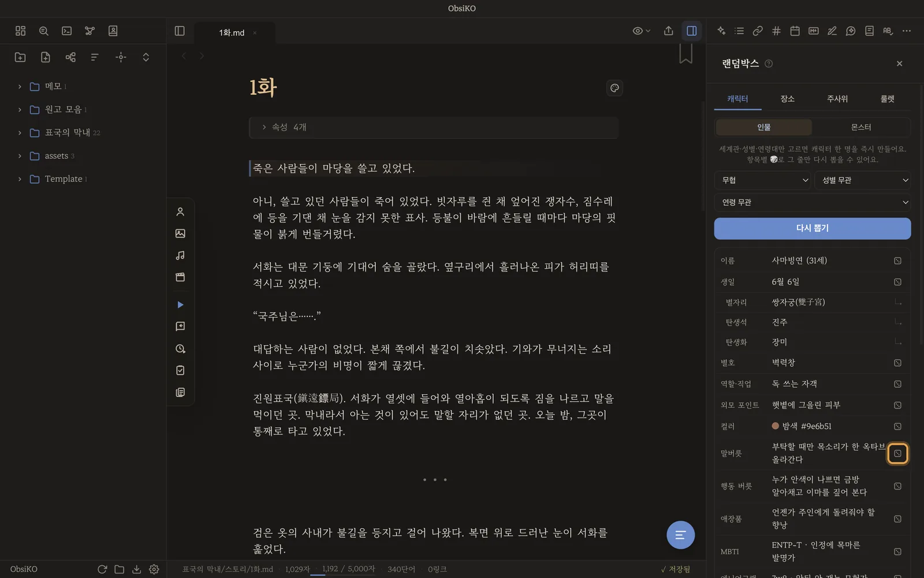Open the search icon in the left sidebar
The image size is (924, 578).
click(44, 31)
